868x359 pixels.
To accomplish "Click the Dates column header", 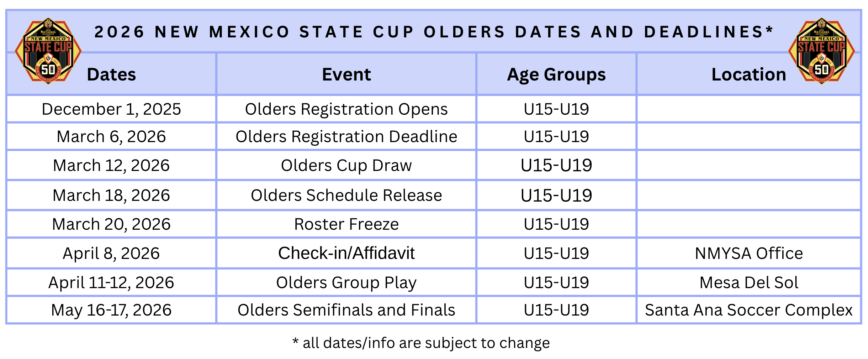I will click(111, 75).
